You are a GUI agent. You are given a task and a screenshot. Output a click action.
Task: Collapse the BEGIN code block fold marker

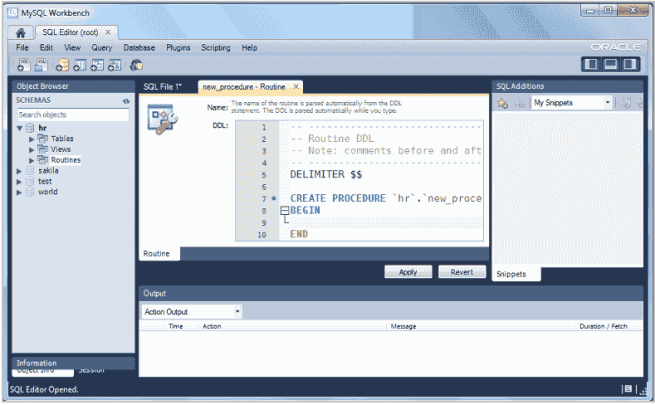[x=284, y=210]
